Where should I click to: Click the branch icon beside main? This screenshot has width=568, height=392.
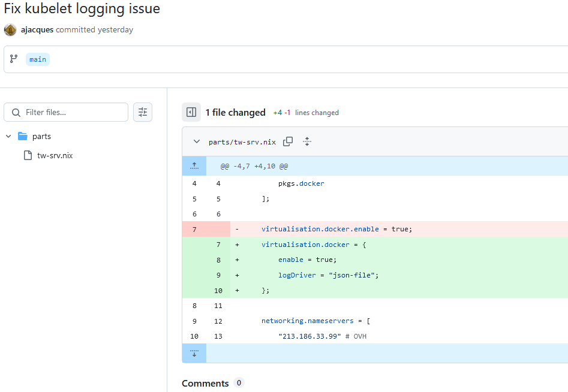click(x=14, y=59)
